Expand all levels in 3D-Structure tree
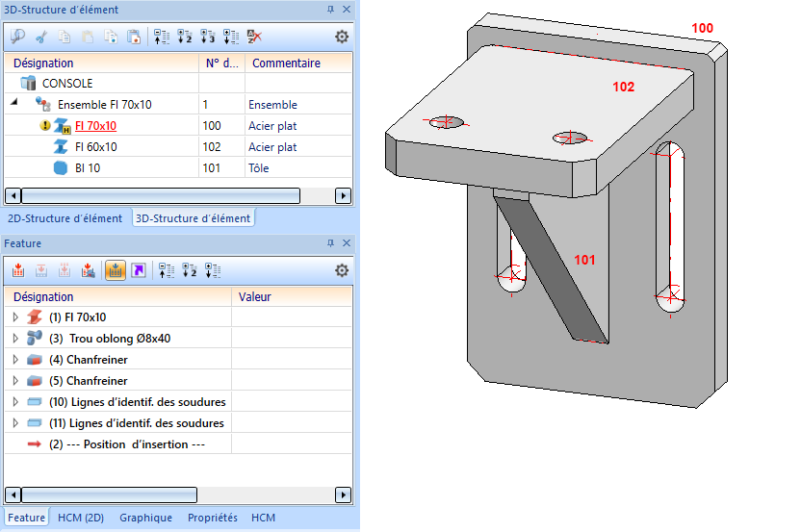Image resolution: width=801 pixels, height=532 pixels. pos(231,37)
